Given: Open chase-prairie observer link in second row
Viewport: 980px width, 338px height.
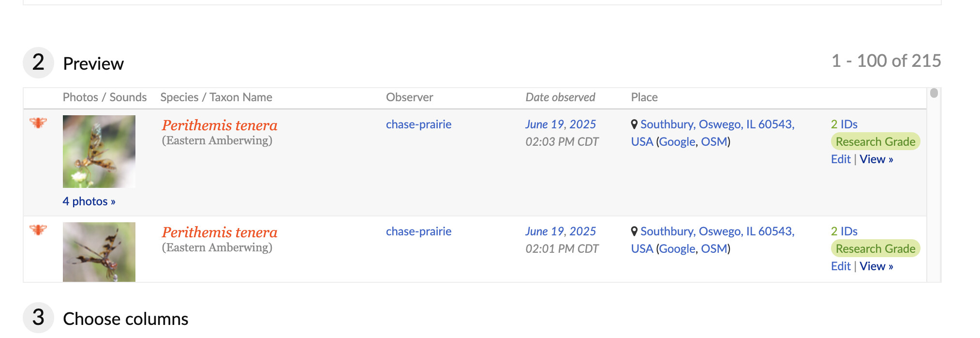Looking at the screenshot, I should click(x=419, y=231).
